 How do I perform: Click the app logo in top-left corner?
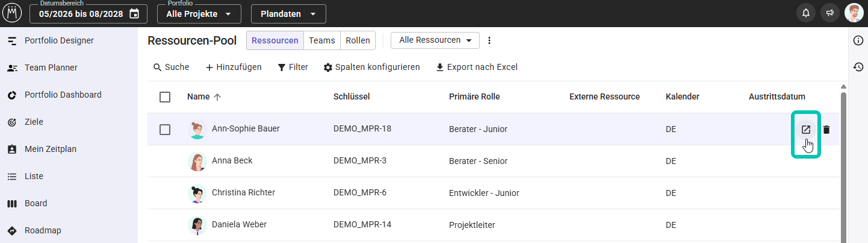pos(12,13)
